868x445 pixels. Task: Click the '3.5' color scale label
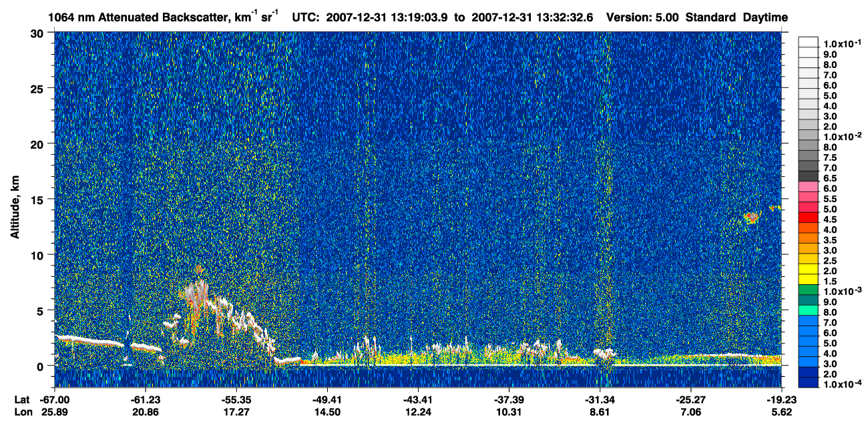click(829, 240)
